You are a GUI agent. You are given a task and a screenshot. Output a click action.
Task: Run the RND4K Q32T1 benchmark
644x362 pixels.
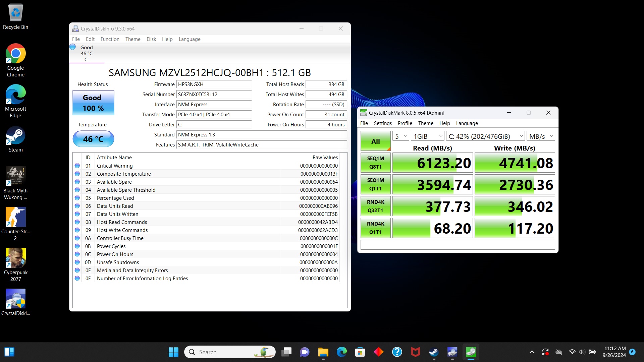376,206
